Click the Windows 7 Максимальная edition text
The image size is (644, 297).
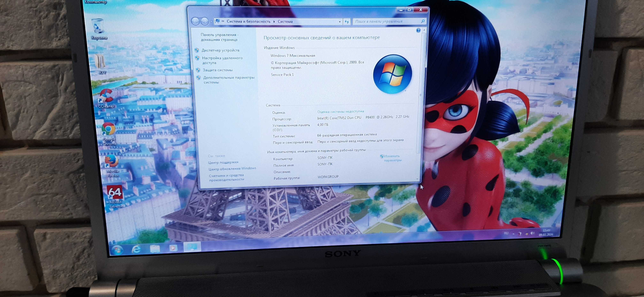(x=293, y=56)
